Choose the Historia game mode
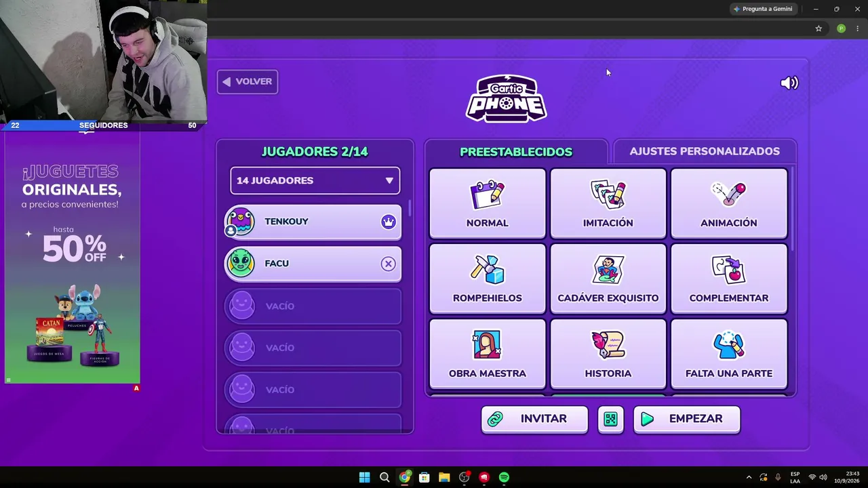The image size is (868, 488). (608, 354)
